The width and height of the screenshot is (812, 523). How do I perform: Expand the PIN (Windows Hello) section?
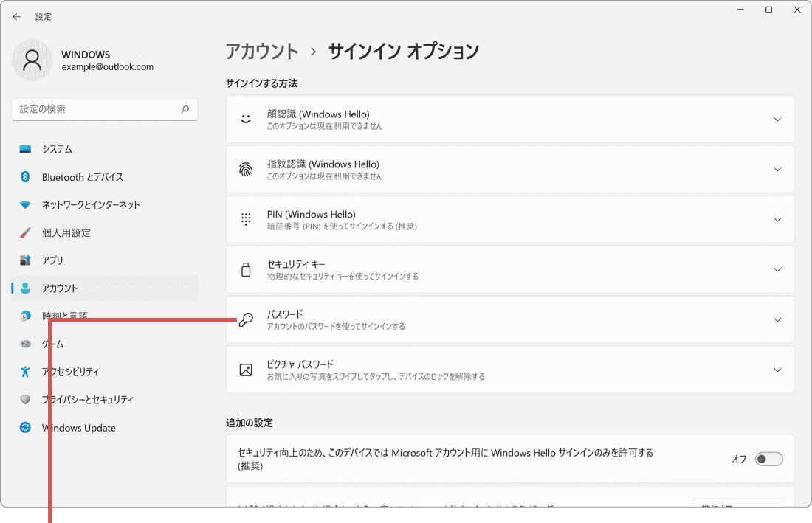(x=777, y=219)
